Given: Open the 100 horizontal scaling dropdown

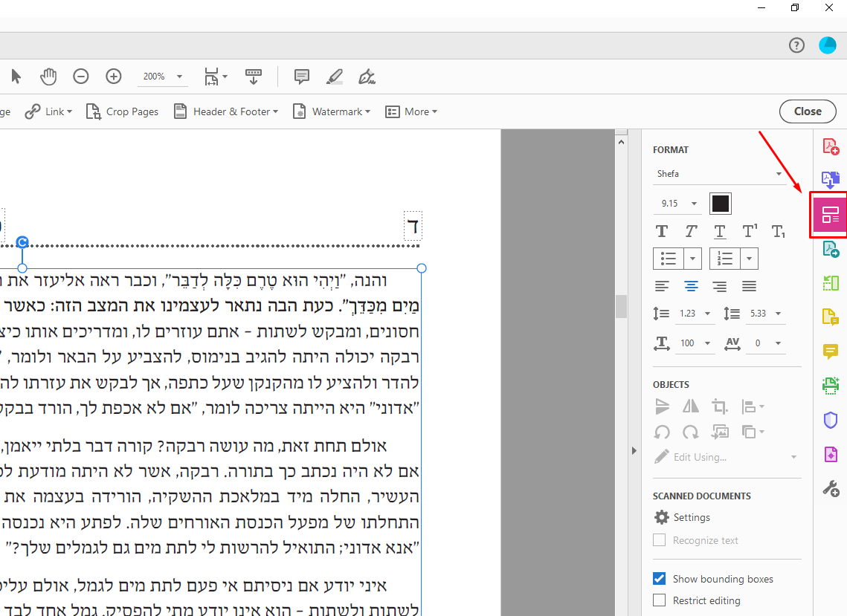Looking at the screenshot, I should click(x=695, y=343).
